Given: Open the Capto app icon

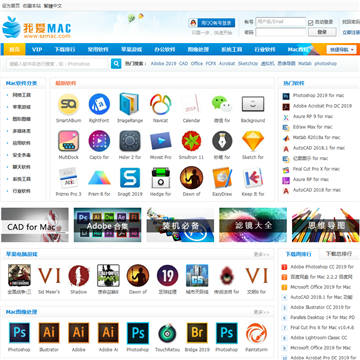Looking at the screenshot, I should (x=99, y=141).
